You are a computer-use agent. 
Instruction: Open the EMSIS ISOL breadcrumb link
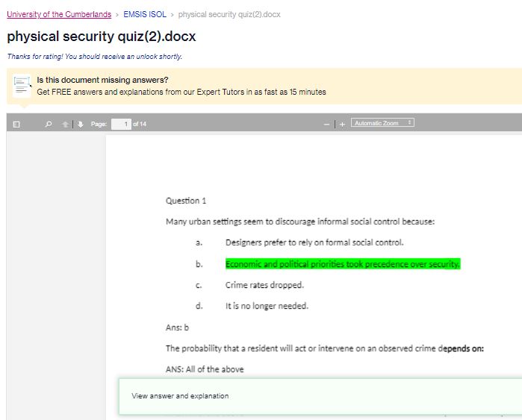(145, 14)
